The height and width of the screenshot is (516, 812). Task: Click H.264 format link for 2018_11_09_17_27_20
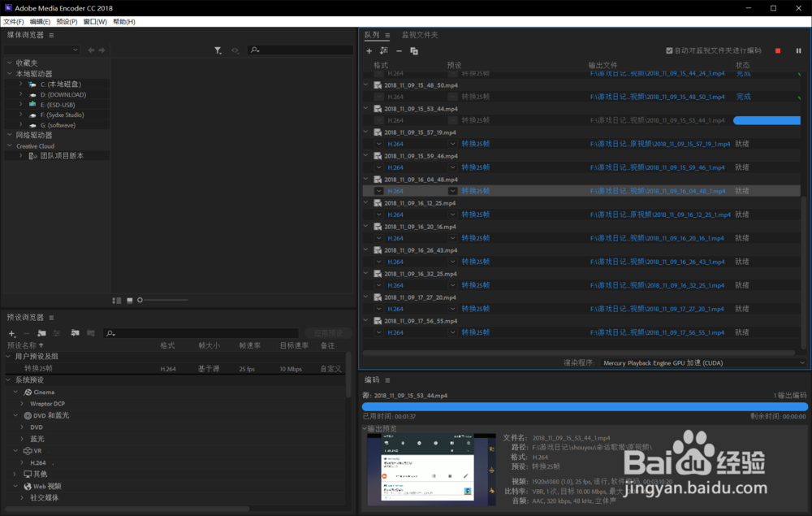395,310
